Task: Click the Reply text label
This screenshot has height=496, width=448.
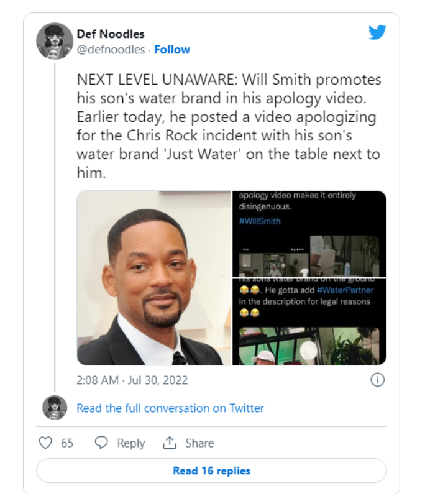Action: [131, 443]
